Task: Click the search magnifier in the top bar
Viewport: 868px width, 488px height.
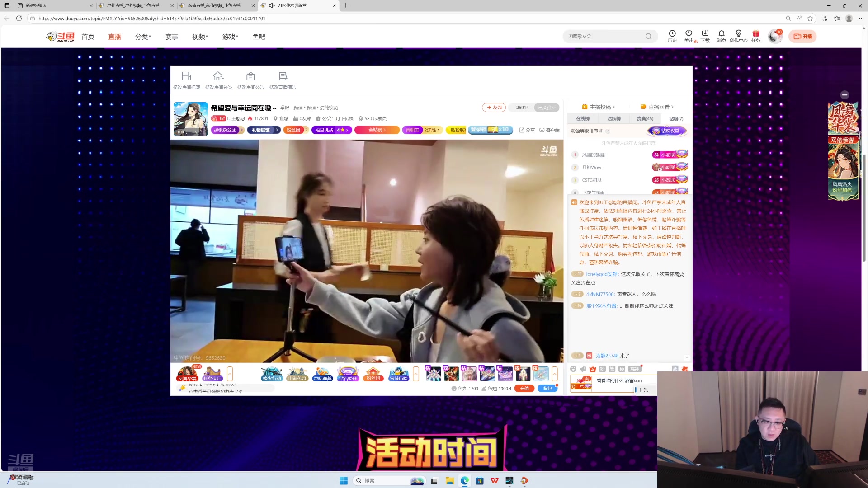Action: (648, 36)
